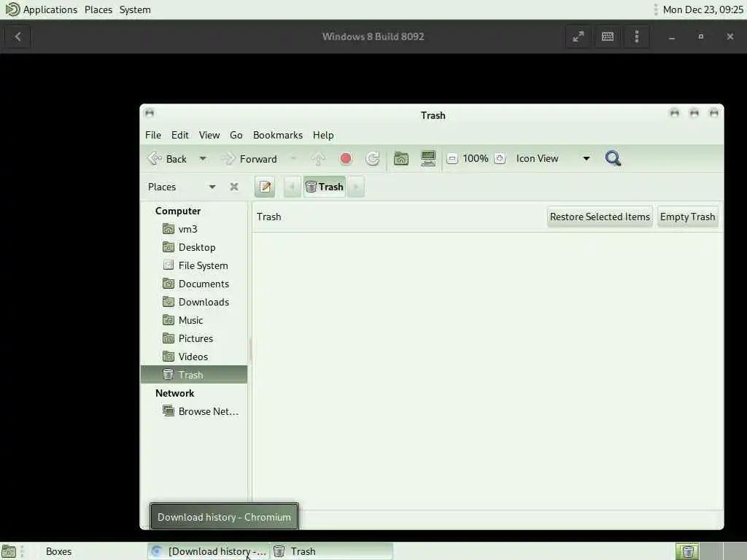Image resolution: width=747 pixels, height=560 pixels.
Task: Open the Bookmarks menu
Action: coord(278,135)
